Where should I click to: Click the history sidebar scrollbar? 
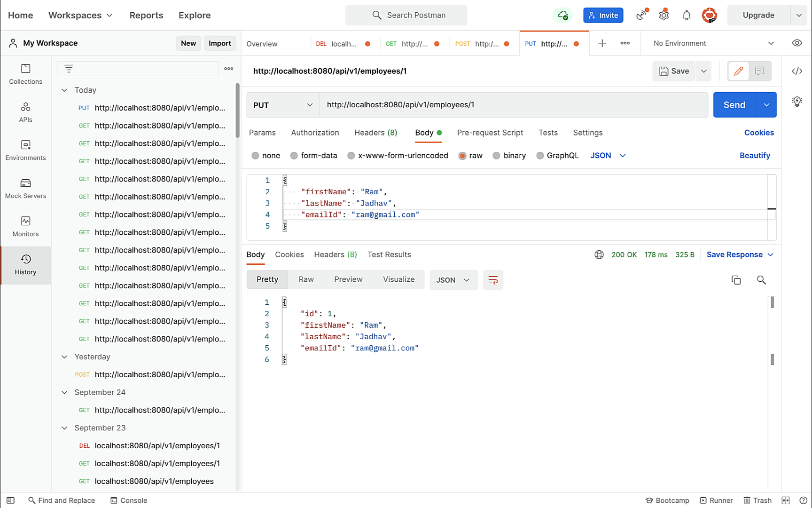point(237,111)
